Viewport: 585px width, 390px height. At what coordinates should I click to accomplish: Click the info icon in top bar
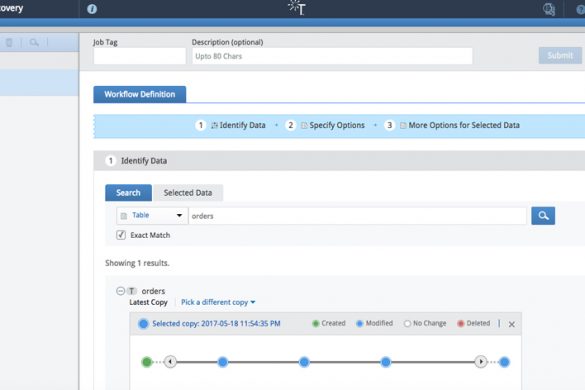click(92, 9)
